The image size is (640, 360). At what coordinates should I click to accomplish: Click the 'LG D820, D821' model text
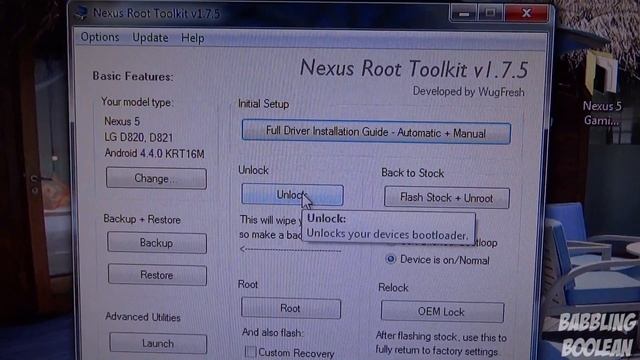138,137
